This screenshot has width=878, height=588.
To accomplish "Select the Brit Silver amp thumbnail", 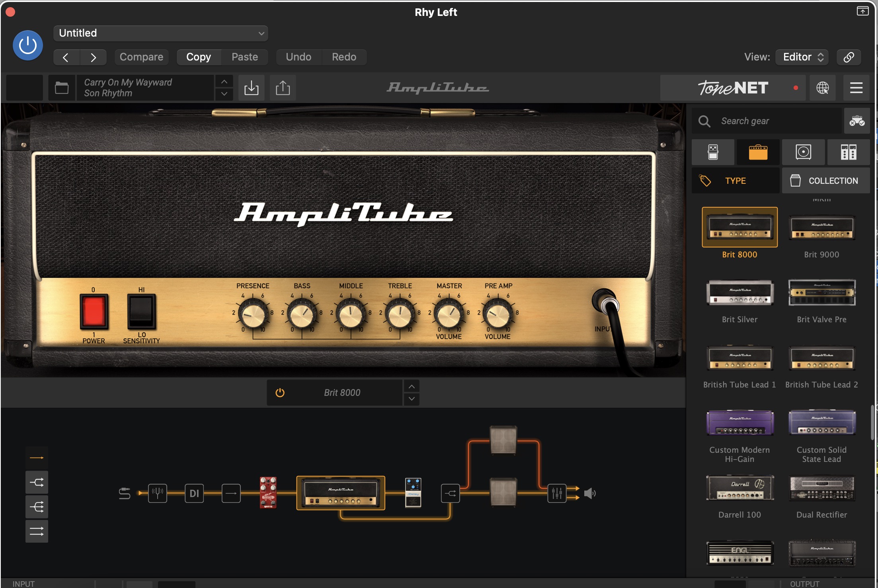I will [739, 293].
